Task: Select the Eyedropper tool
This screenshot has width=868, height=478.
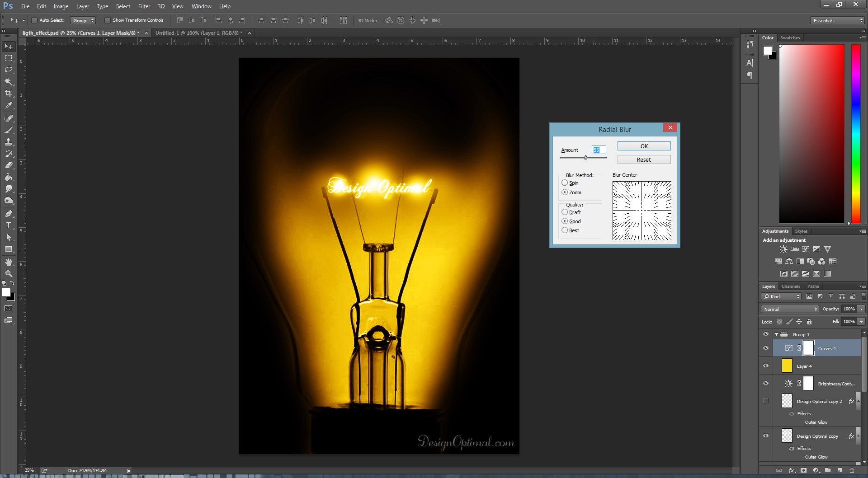Action: (x=9, y=105)
